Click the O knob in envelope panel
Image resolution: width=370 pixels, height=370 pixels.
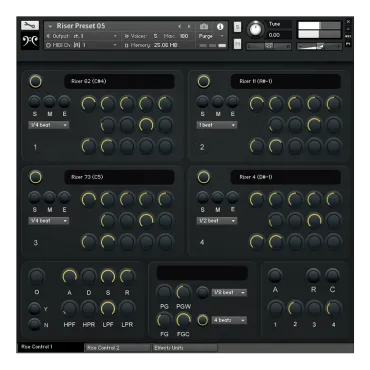37,276
